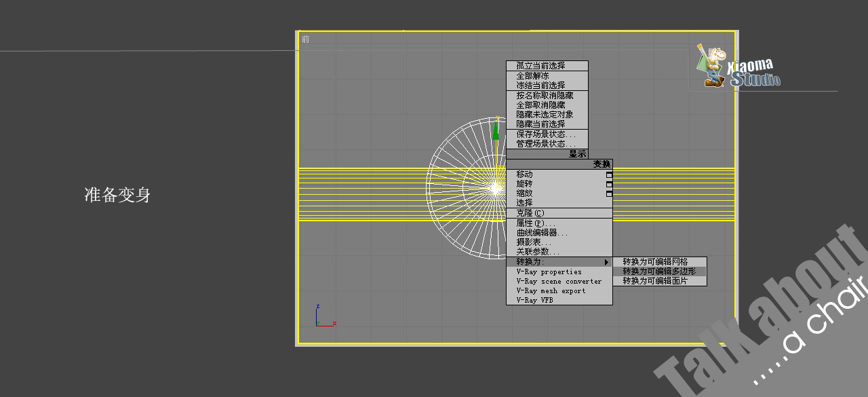This screenshot has height=397, width=868.
Task: Click the 前 viewport label
Action: tap(305, 39)
